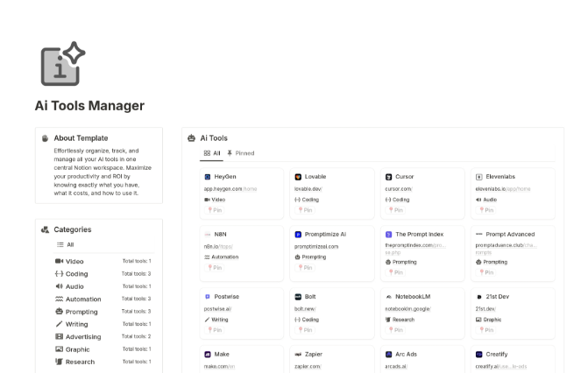The width and height of the screenshot is (588, 373).
Task: Click the robot icon beside Ai Tools heading
Action: (x=191, y=138)
